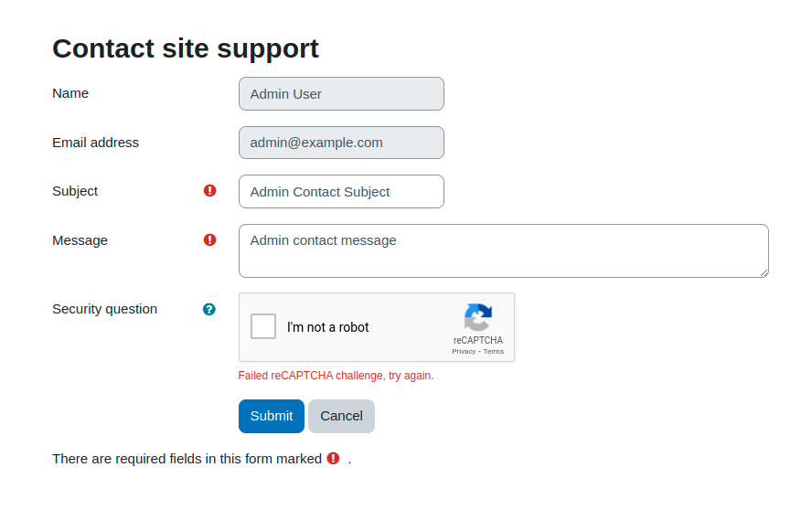The width and height of the screenshot is (812, 510).
Task: Click the admin@example.com email field
Action: click(341, 143)
